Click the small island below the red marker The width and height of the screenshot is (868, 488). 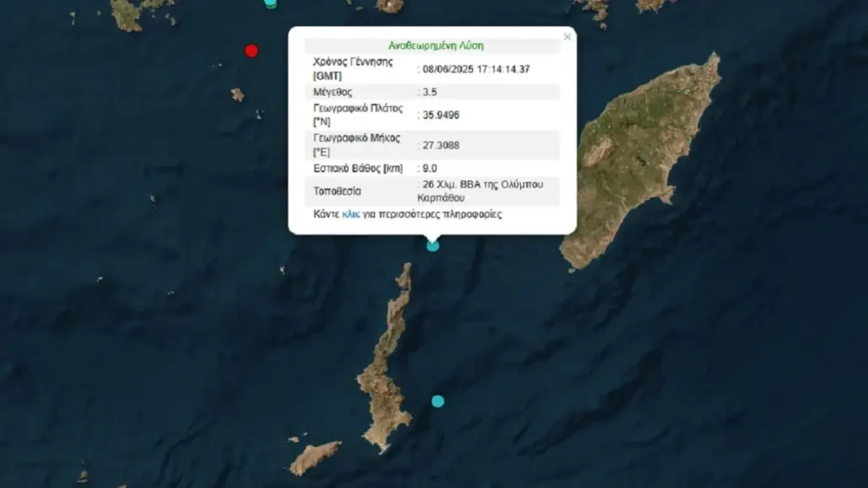(x=237, y=95)
